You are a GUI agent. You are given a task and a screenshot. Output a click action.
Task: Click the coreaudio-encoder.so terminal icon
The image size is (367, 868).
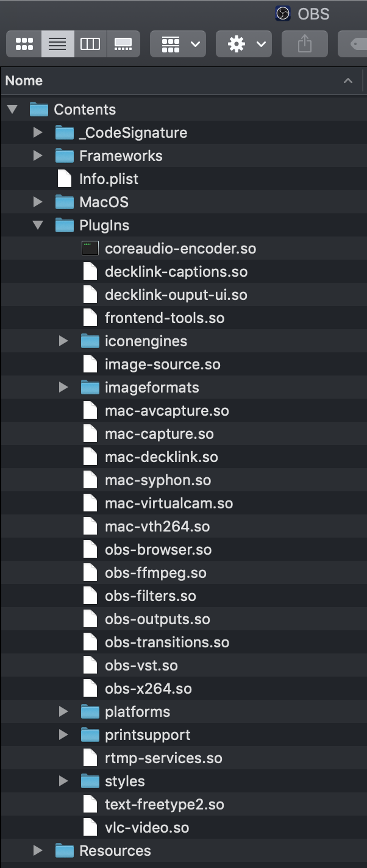[90, 247]
